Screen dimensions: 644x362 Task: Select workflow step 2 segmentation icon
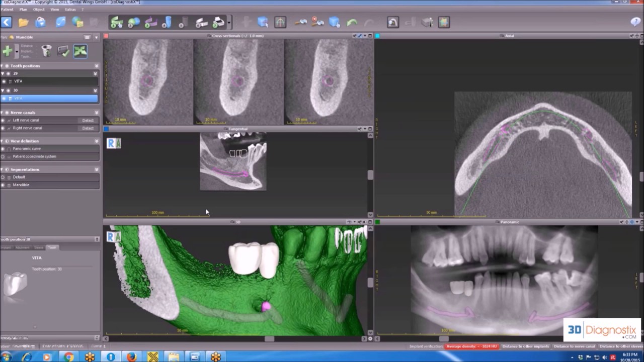click(x=134, y=23)
